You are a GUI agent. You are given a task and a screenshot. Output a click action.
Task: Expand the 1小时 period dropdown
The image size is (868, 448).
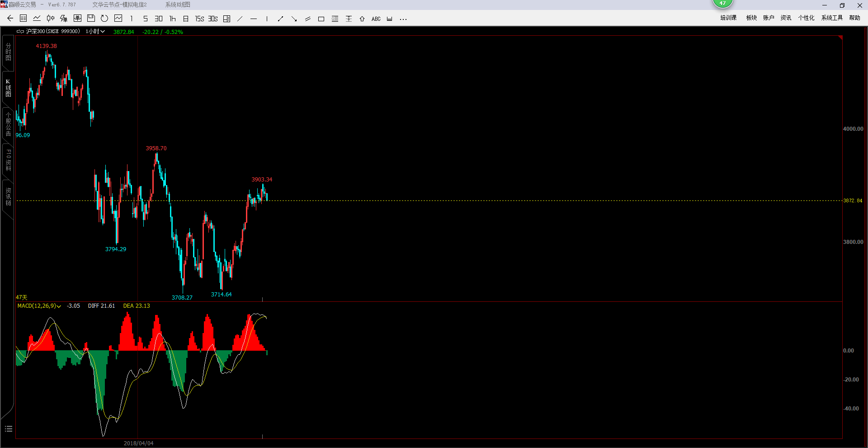95,31
